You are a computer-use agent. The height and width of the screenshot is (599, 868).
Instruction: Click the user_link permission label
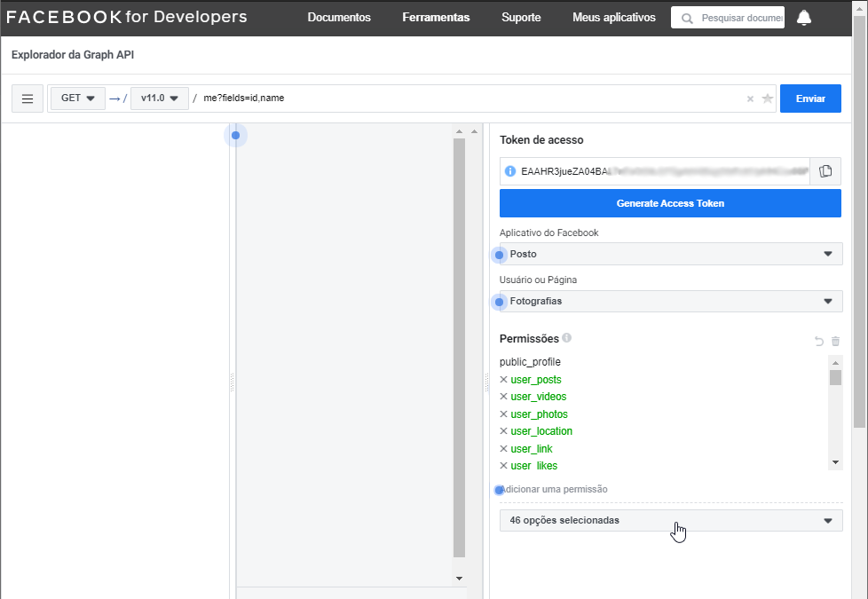click(x=532, y=449)
